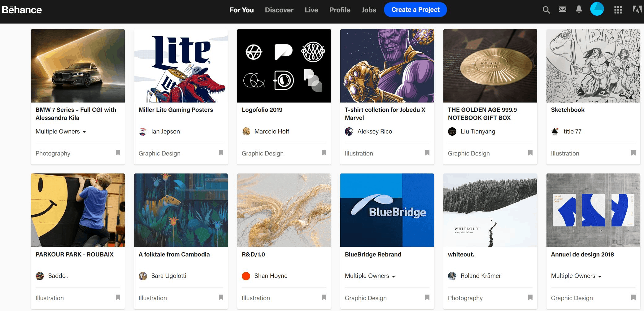Click Illustration category under Sketchbook
Image resolution: width=644 pixels, height=311 pixels.
565,153
